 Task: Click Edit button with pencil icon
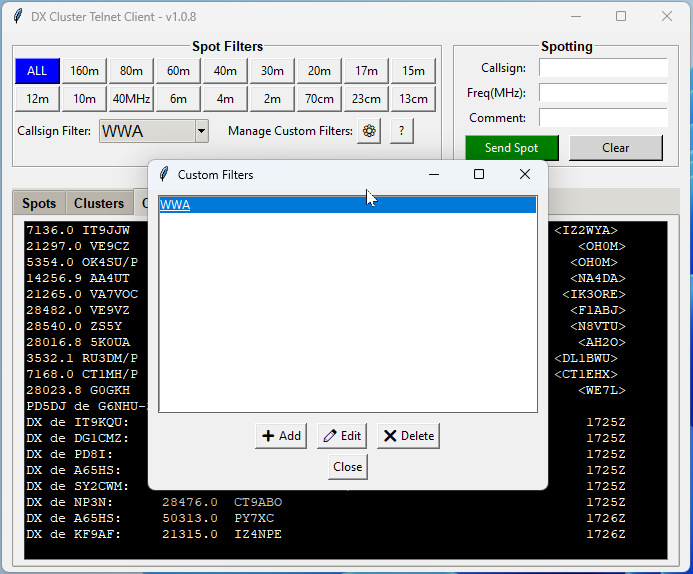pyautogui.click(x=341, y=436)
